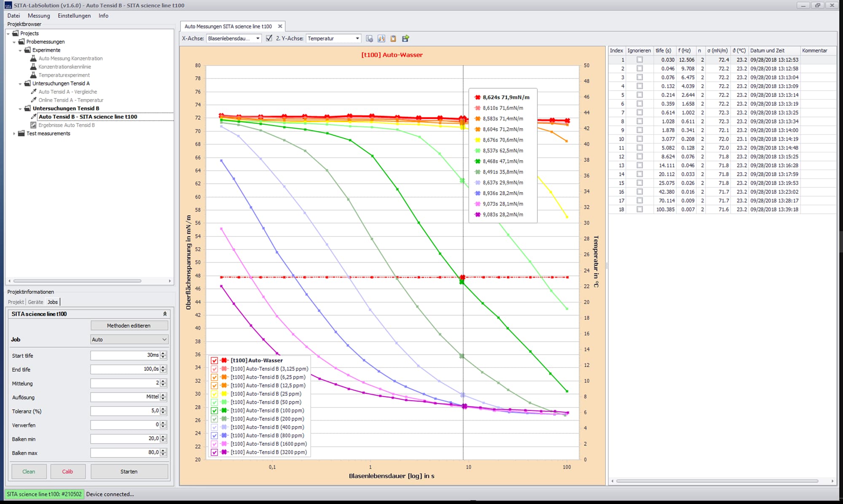Click the Starten button

point(129,472)
